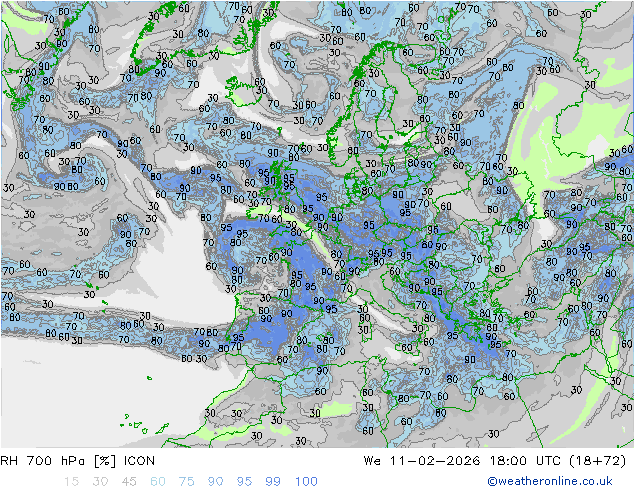
Task: Click legend value 30
Action: pos(100,482)
